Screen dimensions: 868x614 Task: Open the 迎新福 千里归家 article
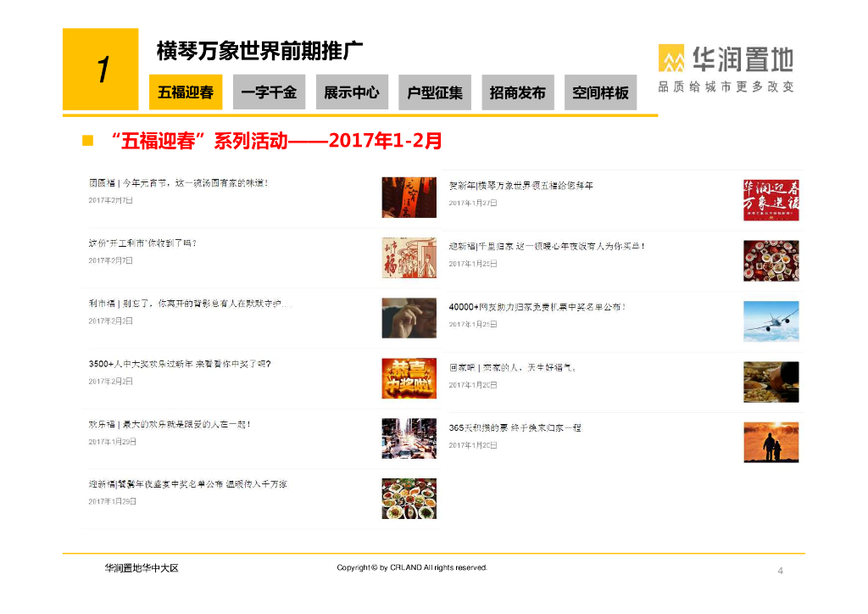(547, 246)
